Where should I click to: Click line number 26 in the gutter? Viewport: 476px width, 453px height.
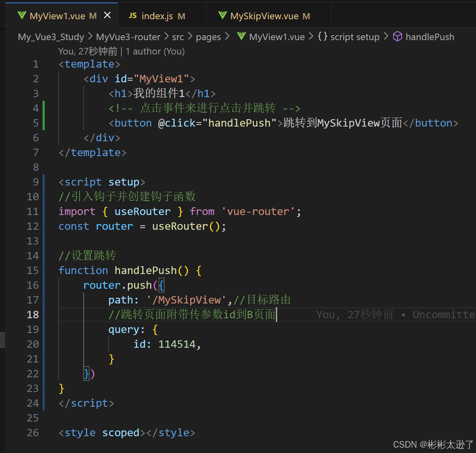[x=33, y=433]
